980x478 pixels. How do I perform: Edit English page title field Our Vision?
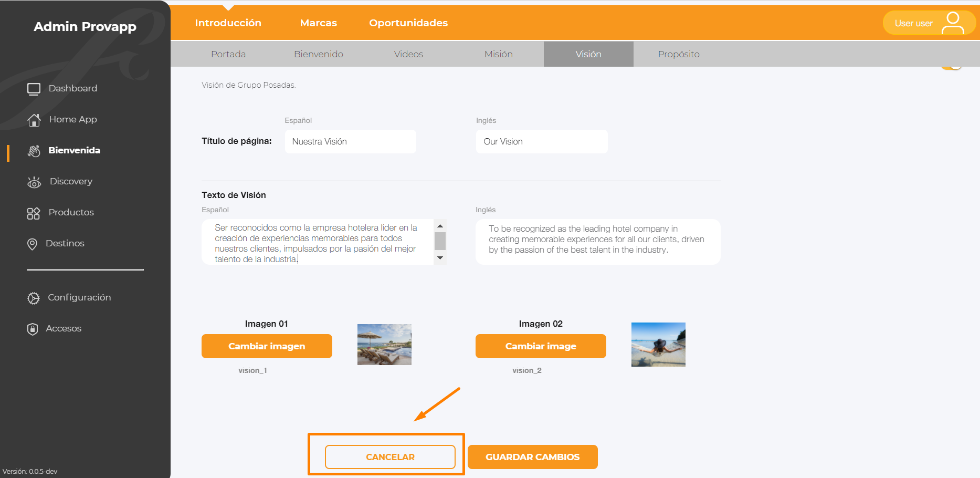(x=542, y=141)
